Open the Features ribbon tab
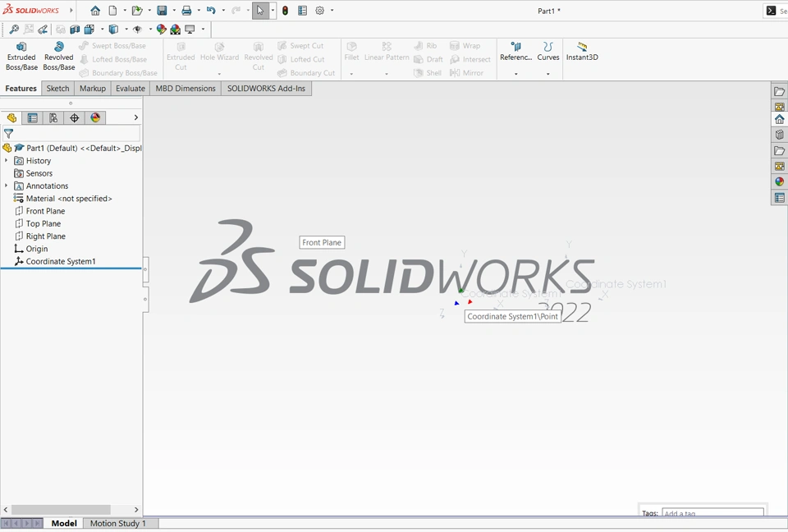This screenshot has width=788, height=532. (21, 89)
